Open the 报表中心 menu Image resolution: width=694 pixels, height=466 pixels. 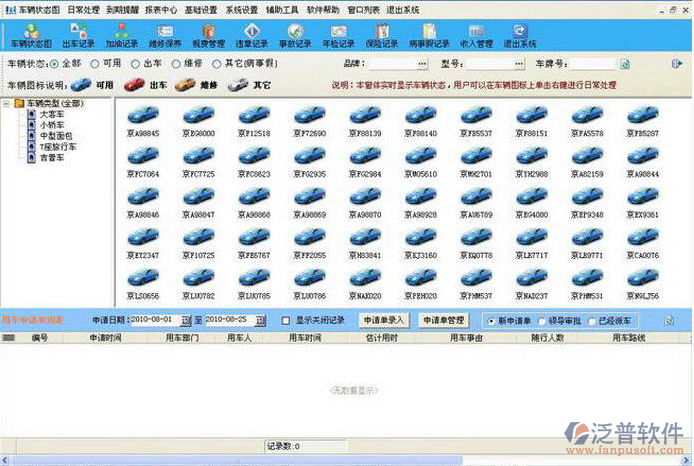161,10
